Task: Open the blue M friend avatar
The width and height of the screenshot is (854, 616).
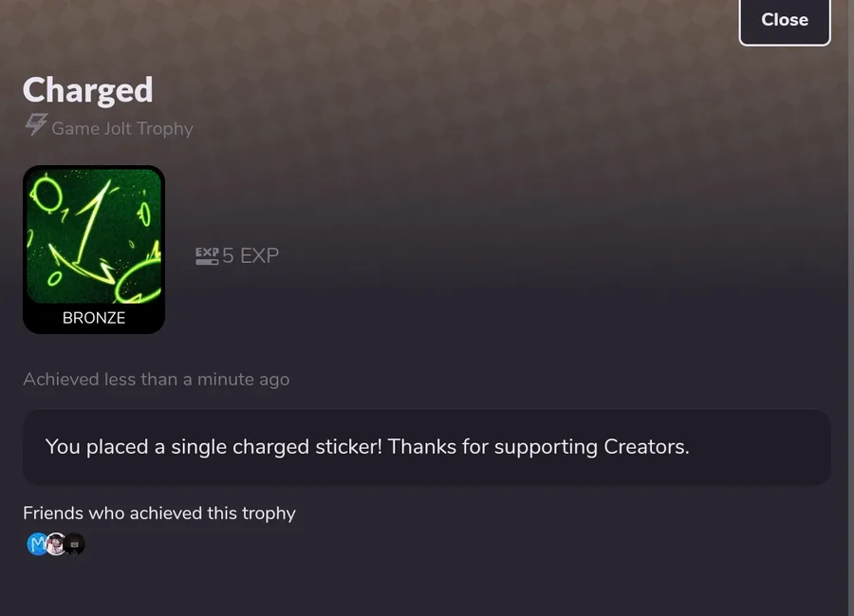Action: pyautogui.click(x=38, y=544)
